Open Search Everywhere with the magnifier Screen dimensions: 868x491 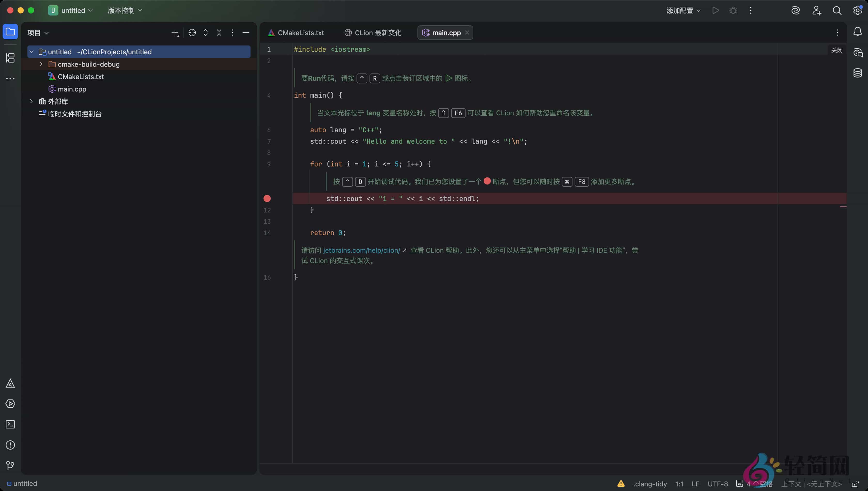point(837,10)
